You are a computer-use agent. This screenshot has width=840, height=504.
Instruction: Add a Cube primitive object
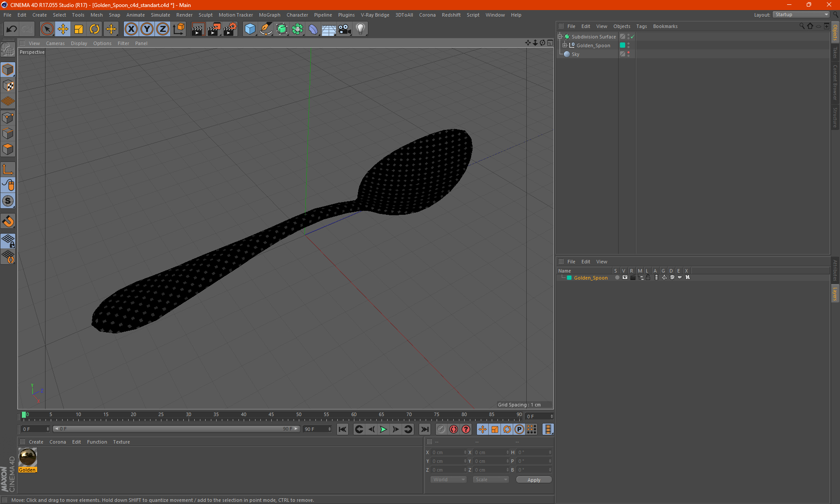coord(250,29)
